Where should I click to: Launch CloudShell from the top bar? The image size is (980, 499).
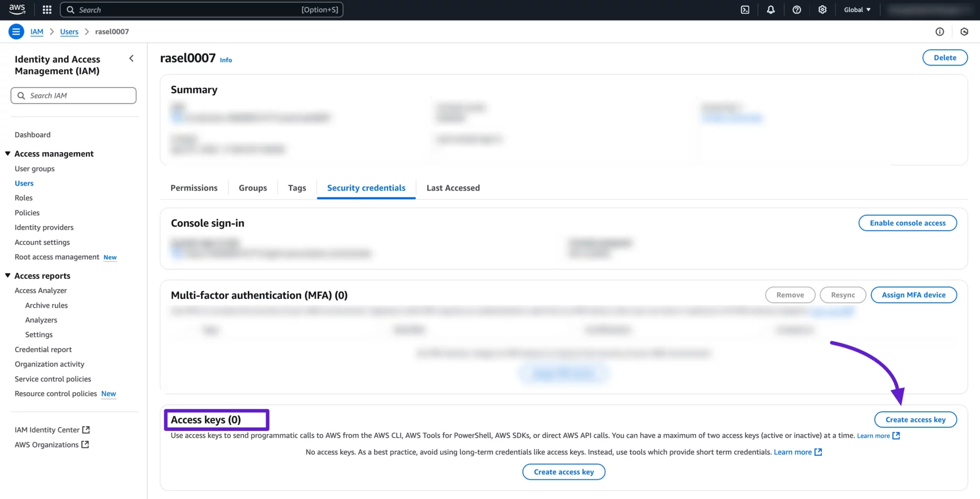745,10
